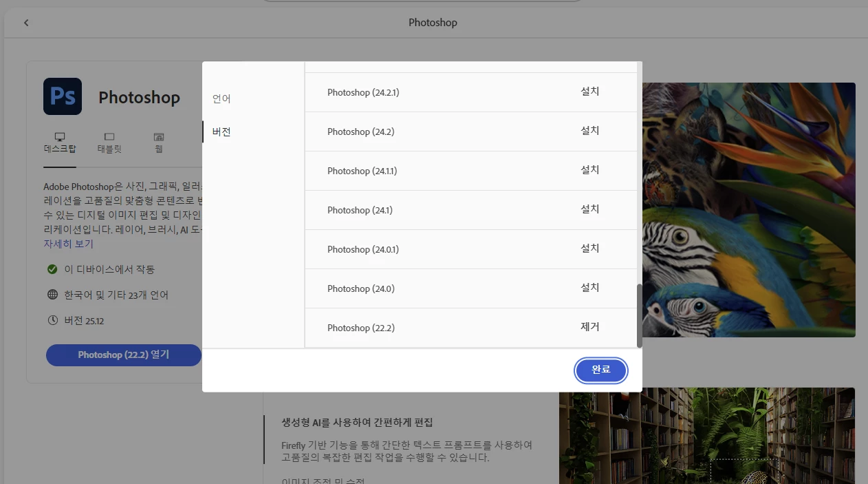Click the Photoshop title in the header bar
The height and width of the screenshot is (484, 868).
[433, 23]
